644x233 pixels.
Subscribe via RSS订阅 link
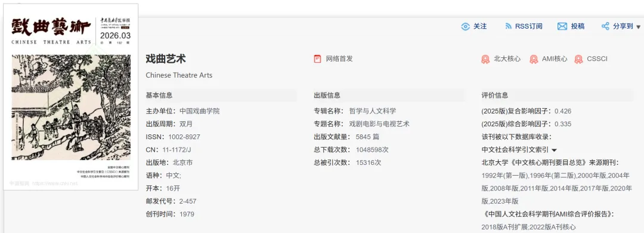[529, 26]
